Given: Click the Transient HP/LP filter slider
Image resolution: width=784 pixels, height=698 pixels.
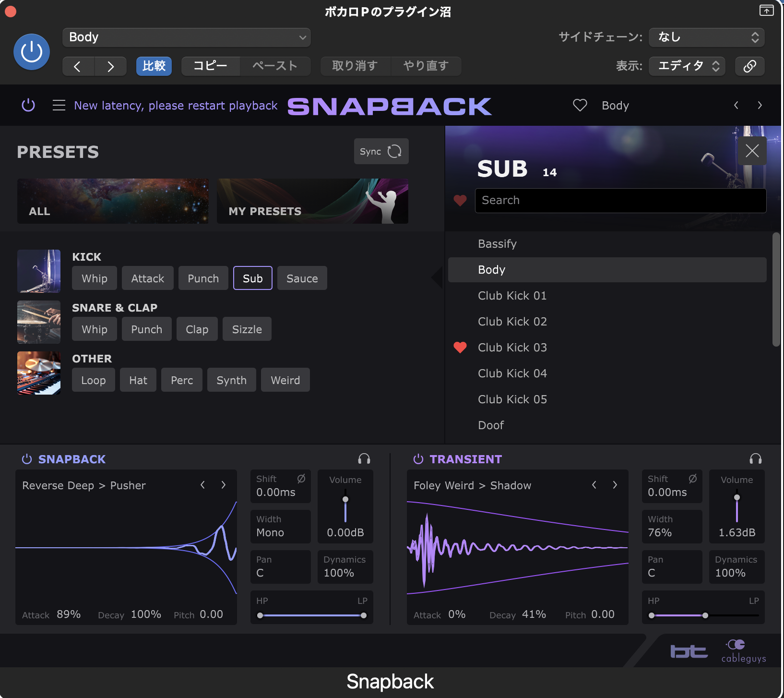Looking at the screenshot, I should coord(703,615).
